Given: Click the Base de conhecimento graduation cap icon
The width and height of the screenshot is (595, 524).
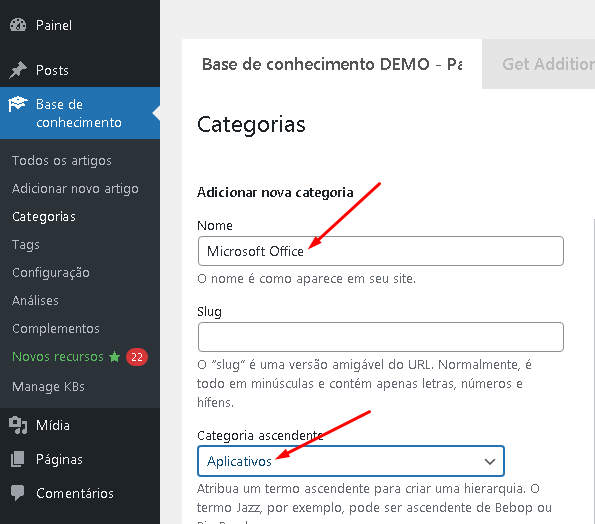Looking at the screenshot, I should pos(18,104).
